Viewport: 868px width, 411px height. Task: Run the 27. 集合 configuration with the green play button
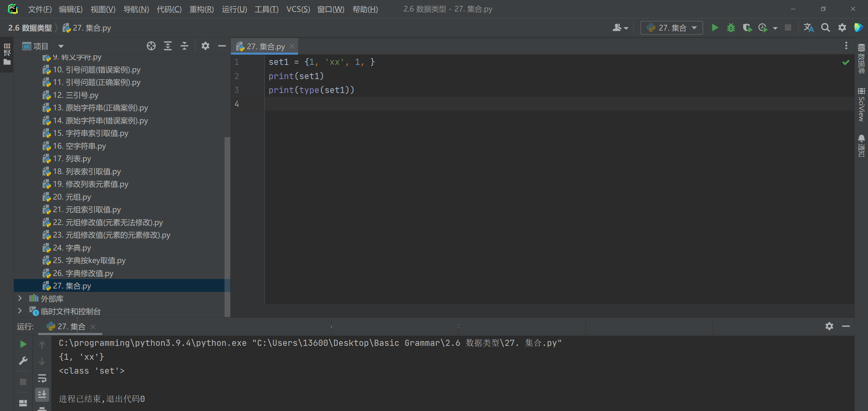(715, 27)
